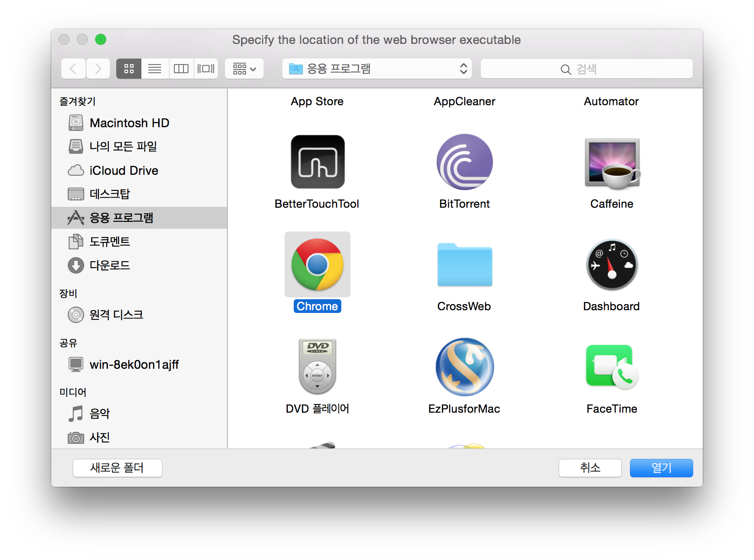The width and height of the screenshot is (754, 560).
Task: Go back with the left arrow button
Action: click(73, 69)
